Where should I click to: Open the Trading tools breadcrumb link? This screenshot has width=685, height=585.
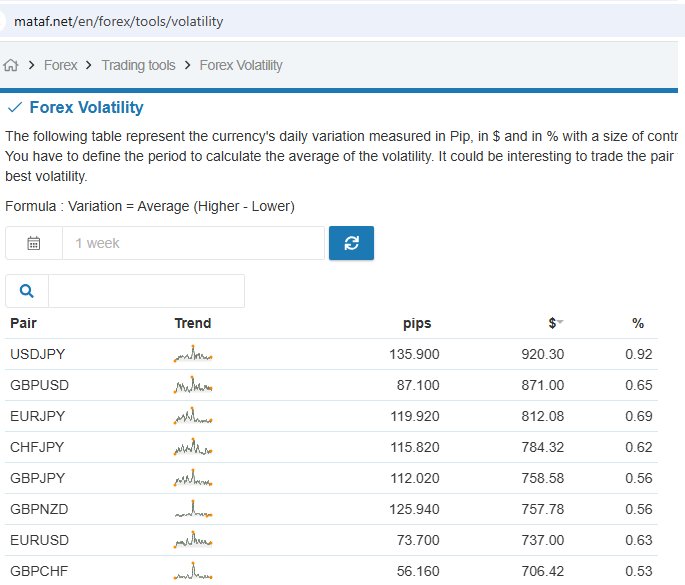coord(138,65)
